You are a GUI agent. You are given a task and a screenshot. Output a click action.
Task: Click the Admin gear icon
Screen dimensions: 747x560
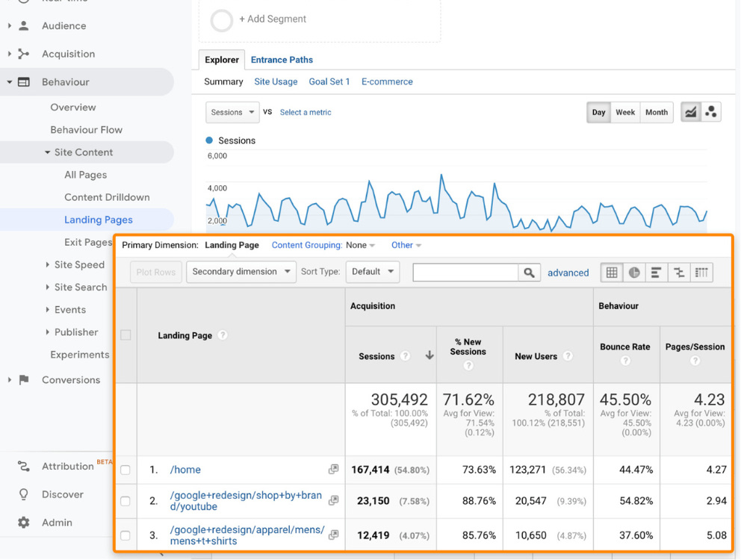tap(23, 523)
